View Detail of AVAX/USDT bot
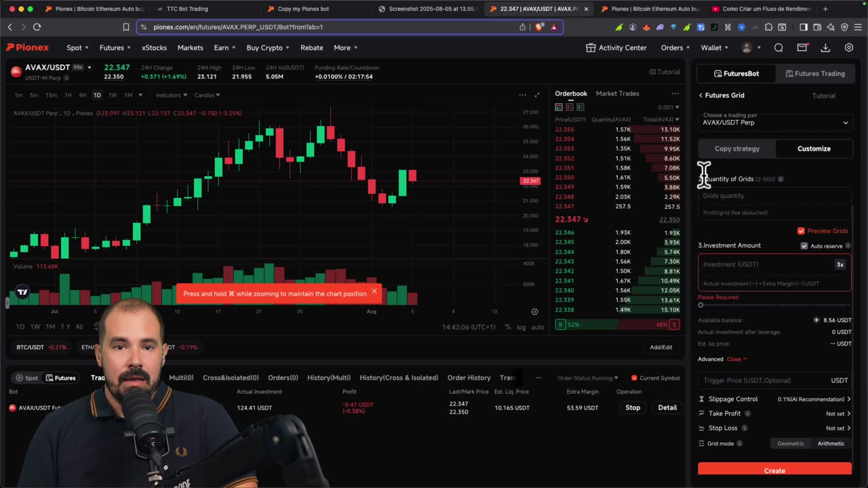This screenshot has height=488, width=868. [x=667, y=407]
